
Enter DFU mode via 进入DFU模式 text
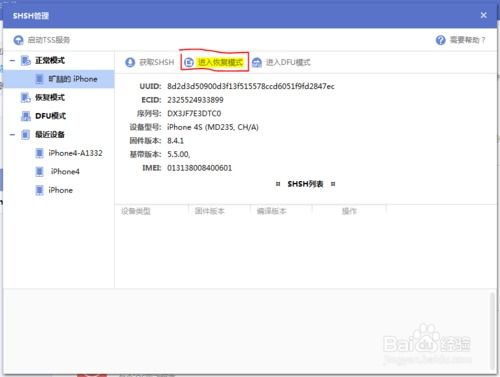click(x=288, y=62)
